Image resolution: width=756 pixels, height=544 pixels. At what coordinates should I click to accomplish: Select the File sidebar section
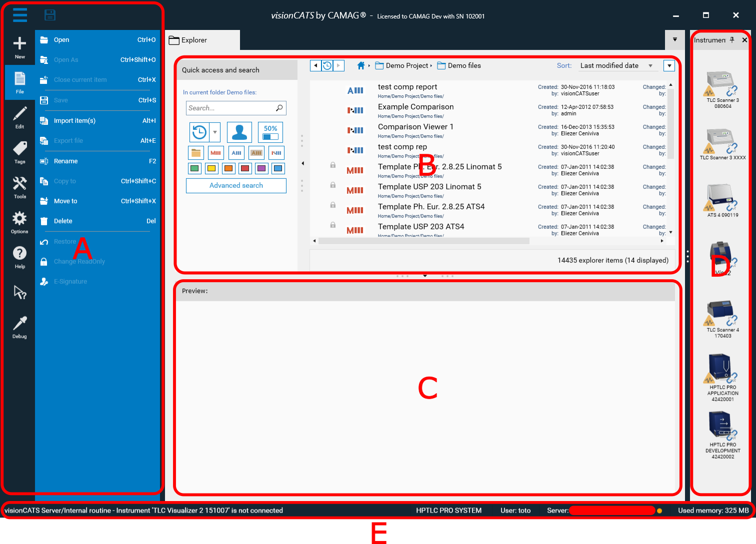click(19, 82)
